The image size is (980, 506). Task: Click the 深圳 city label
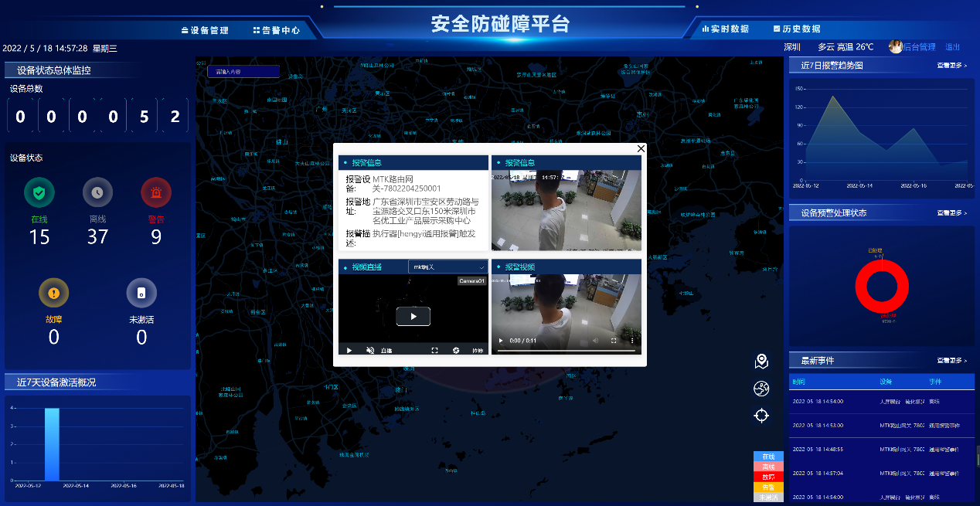[x=792, y=47]
